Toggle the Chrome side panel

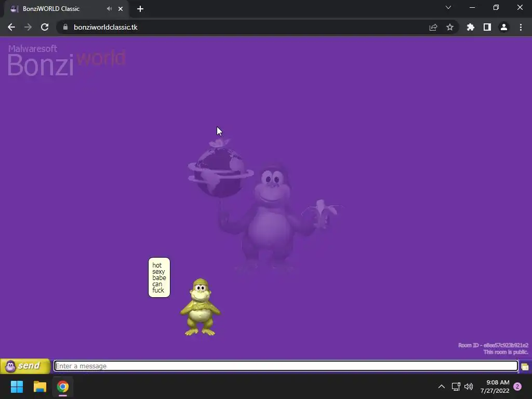coord(487,27)
